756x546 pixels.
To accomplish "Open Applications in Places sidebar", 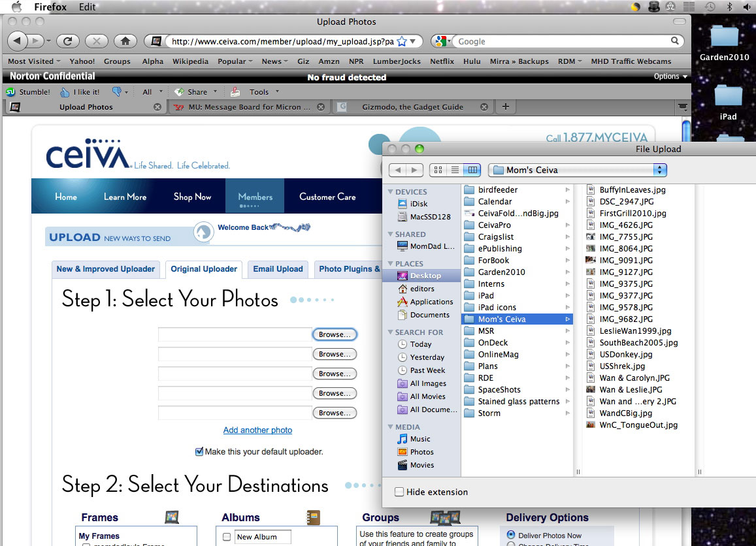I will point(425,302).
